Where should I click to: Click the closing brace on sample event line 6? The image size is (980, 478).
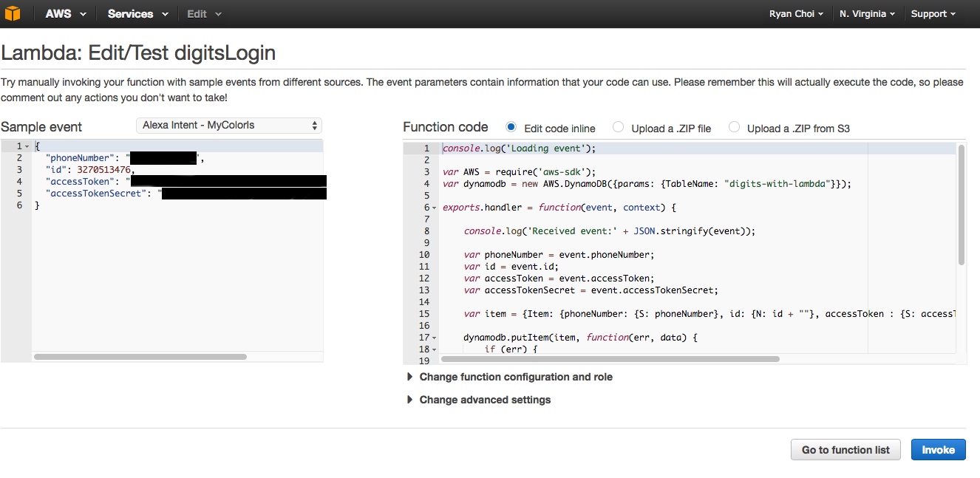pos(37,205)
